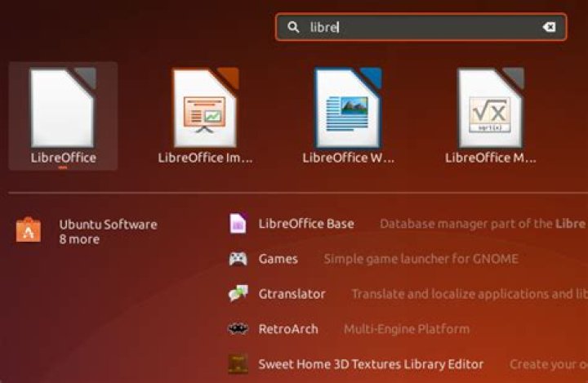Click the search magnifier icon
The width and height of the screenshot is (588, 383).
293,27
